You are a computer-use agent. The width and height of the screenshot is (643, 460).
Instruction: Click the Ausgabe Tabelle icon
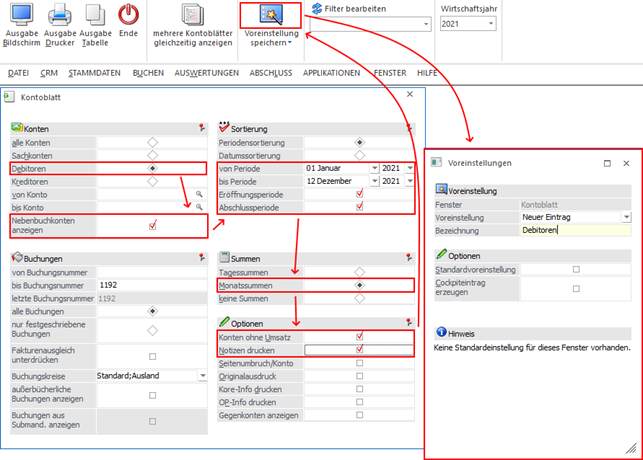coord(95,15)
